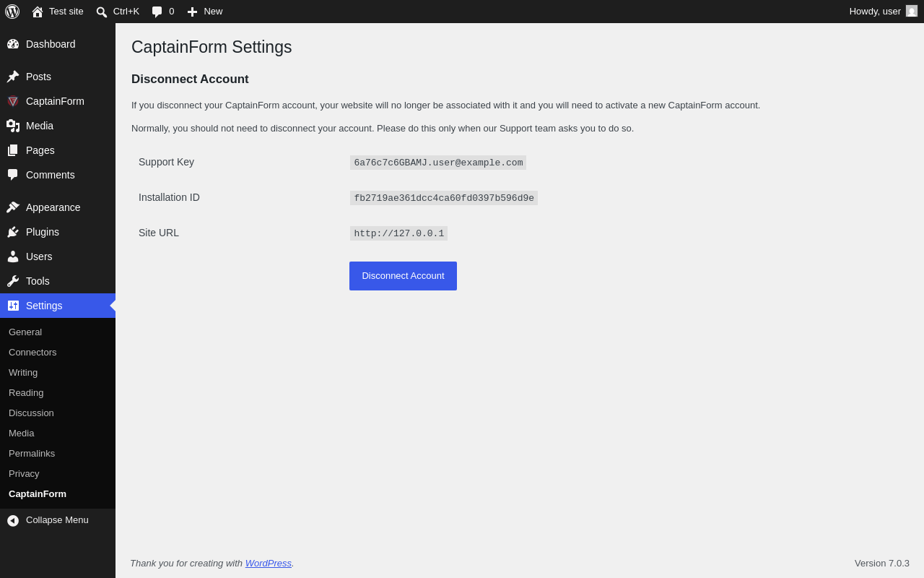Image resolution: width=924 pixels, height=578 pixels.
Task: Select the Plugins plug icon
Action: (13, 232)
